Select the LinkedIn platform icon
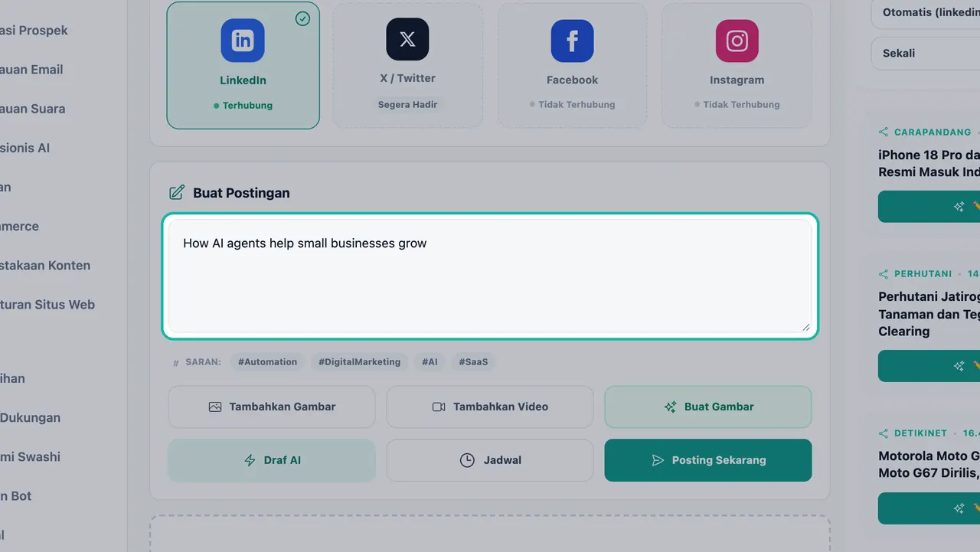This screenshot has width=980, height=552. (x=243, y=41)
